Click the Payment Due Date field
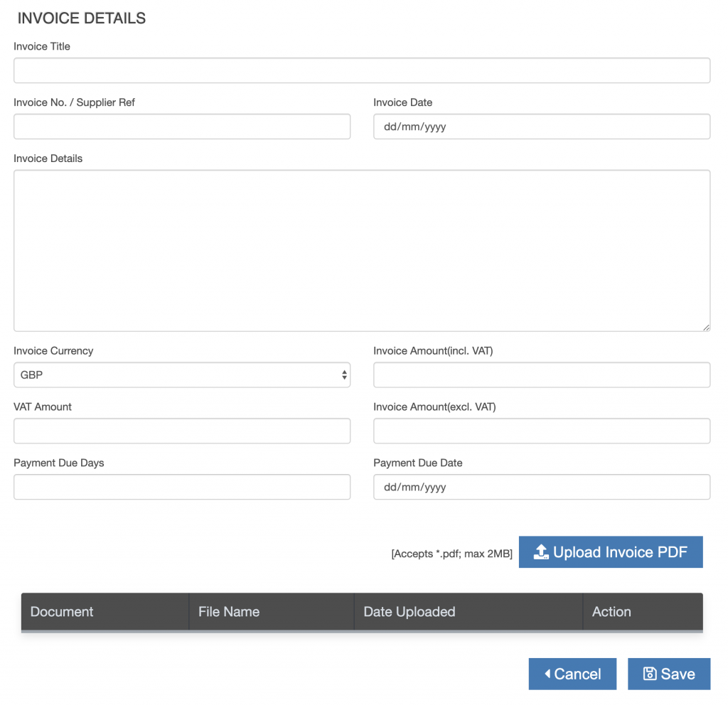The image size is (728, 705). (x=542, y=487)
